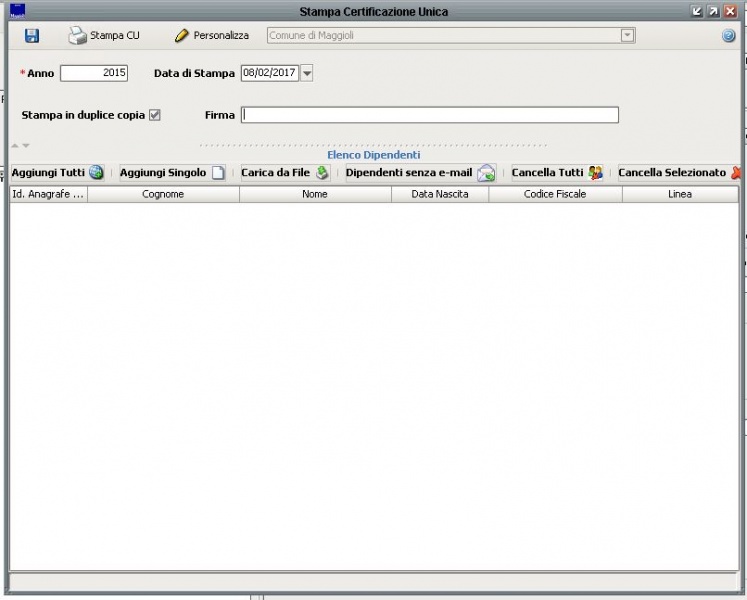Toggle Stampa in duplice copia checkbox
The image size is (747, 600).
(x=155, y=115)
